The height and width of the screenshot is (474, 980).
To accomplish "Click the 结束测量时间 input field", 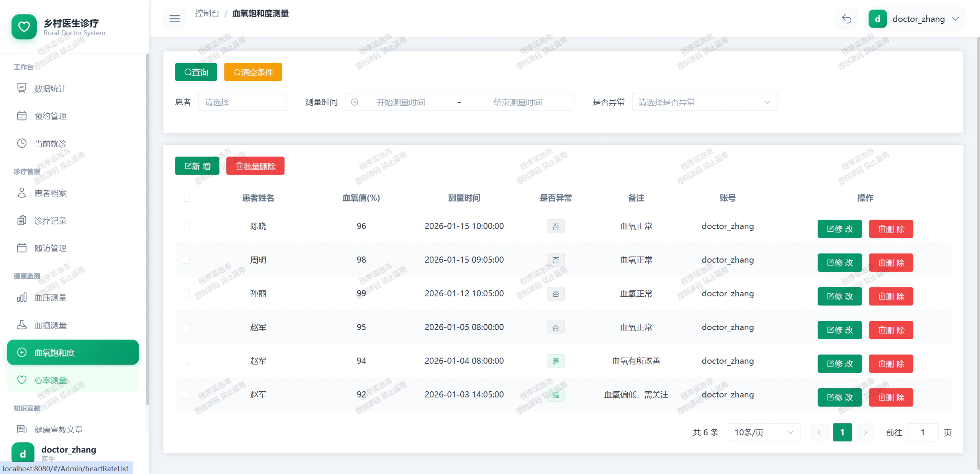I will (x=517, y=102).
